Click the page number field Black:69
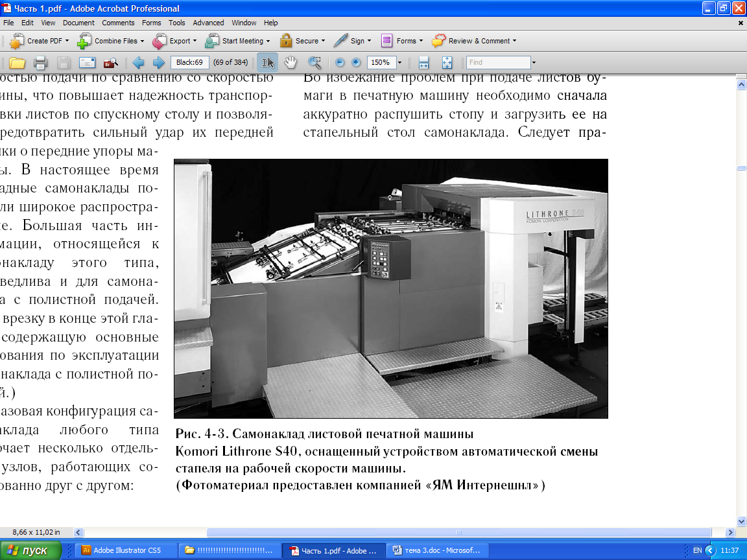 click(x=189, y=62)
